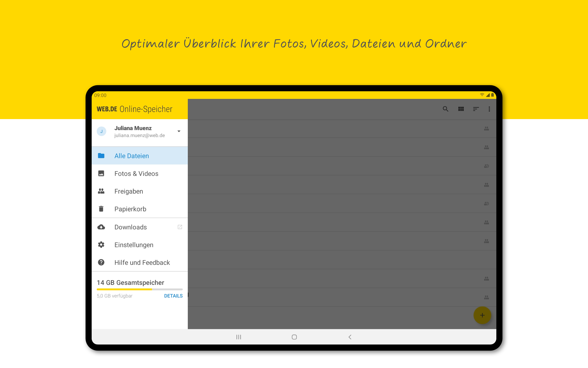588x368 pixels.
Task: Click the 09:00 status bar clock
Action: pyautogui.click(x=100, y=95)
